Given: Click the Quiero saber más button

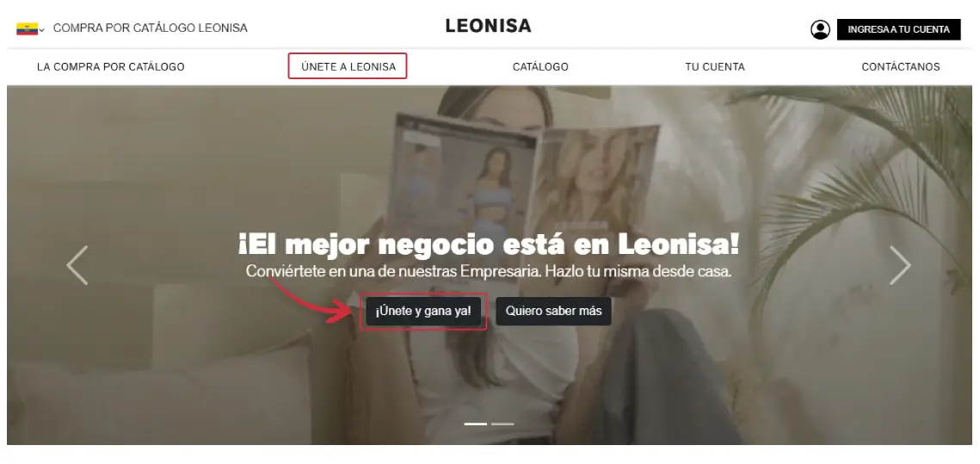Looking at the screenshot, I should (x=554, y=311).
